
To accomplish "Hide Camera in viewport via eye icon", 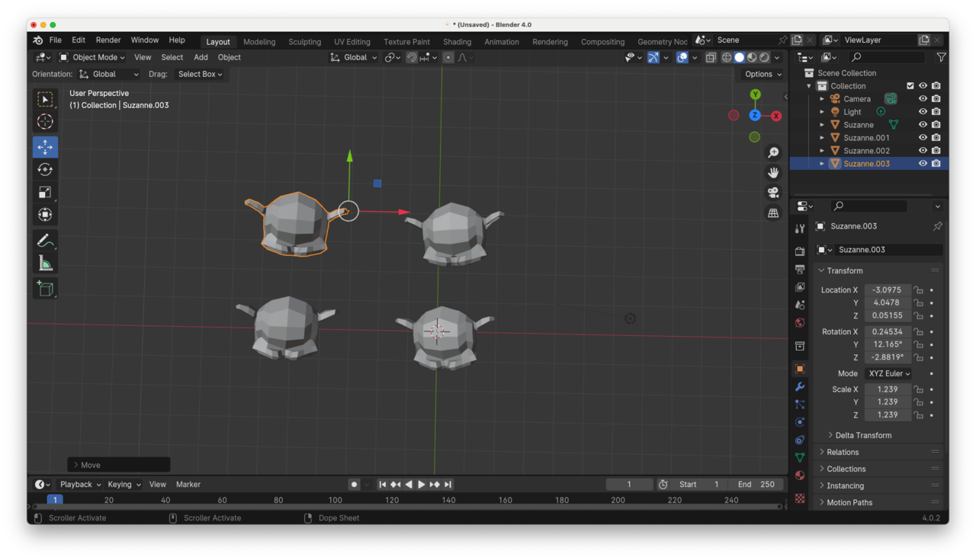I will click(x=923, y=99).
